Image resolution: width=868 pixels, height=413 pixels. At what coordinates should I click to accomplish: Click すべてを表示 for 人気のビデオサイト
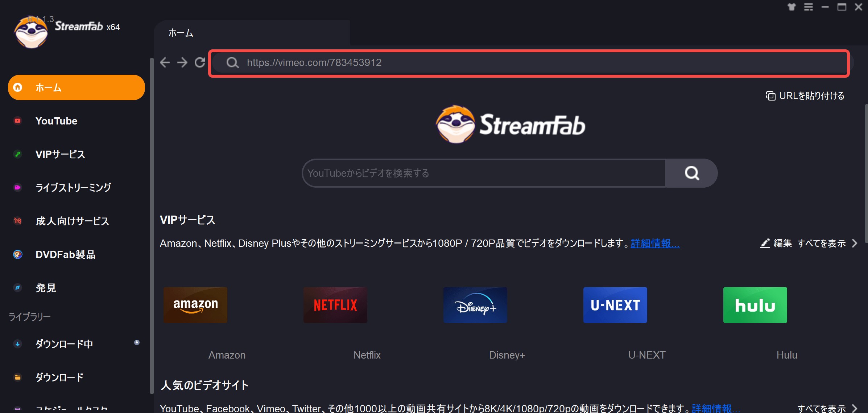tap(822, 408)
